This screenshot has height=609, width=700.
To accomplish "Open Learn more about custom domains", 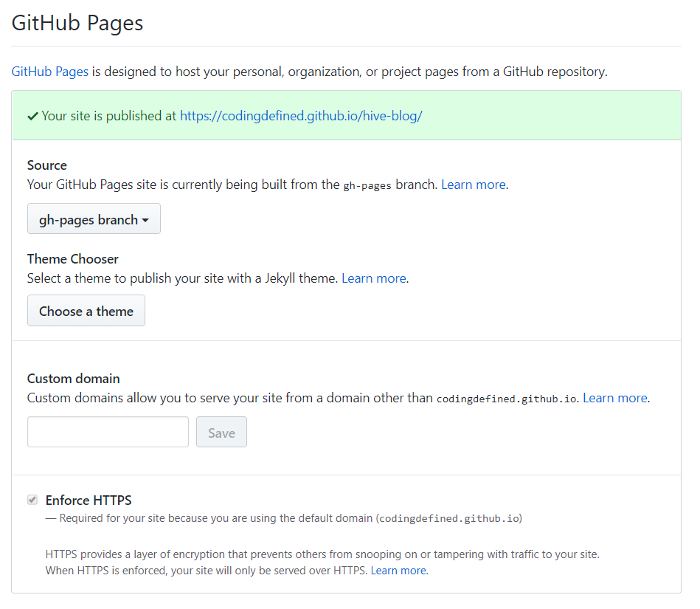I will [x=614, y=397].
